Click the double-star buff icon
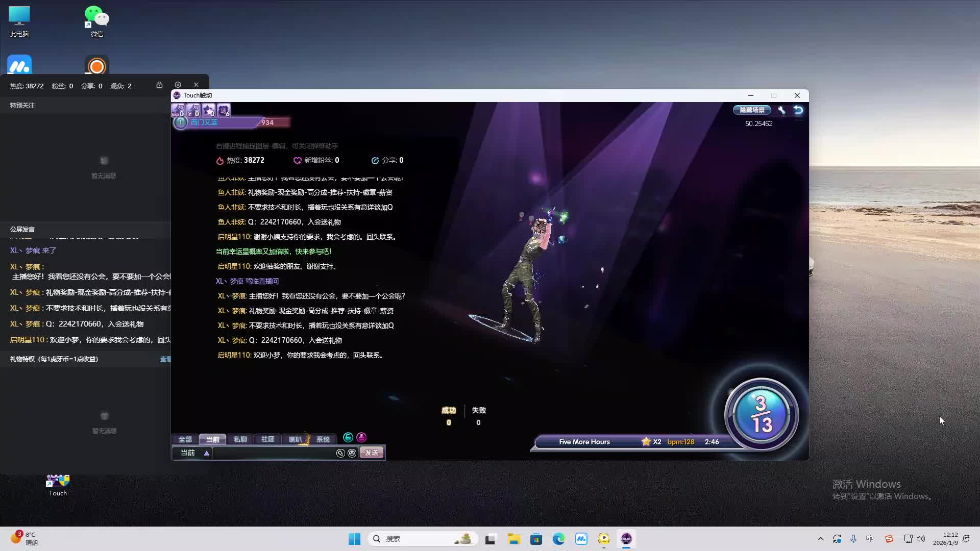 point(208,110)
